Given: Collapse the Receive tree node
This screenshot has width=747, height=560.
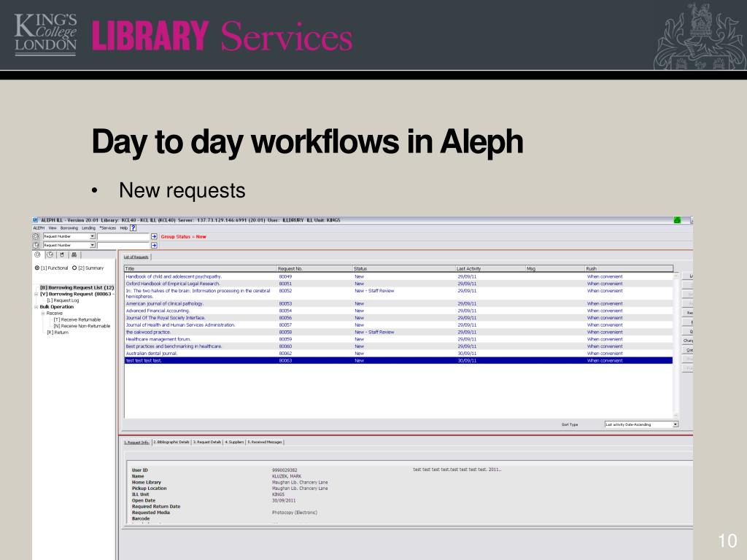Looking at the screenshot, I should coord(43,314).
